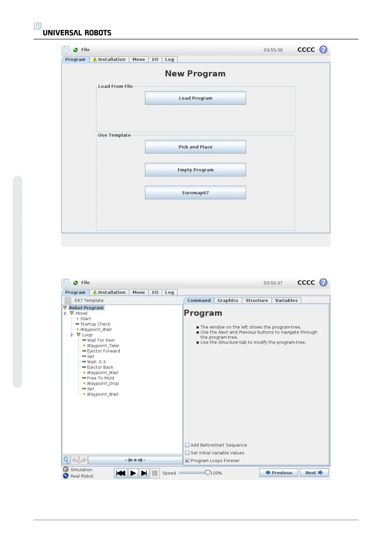Click the Previous navigation button
The height and width of the screenshot is (554, 392).
279,473
